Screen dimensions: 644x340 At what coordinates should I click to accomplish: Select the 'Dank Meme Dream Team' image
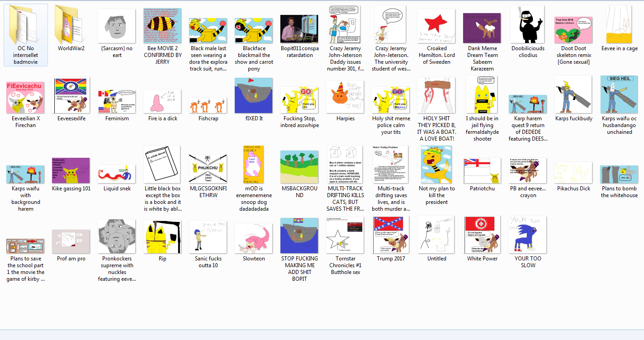pyautogui.click(x=482, y=28)
